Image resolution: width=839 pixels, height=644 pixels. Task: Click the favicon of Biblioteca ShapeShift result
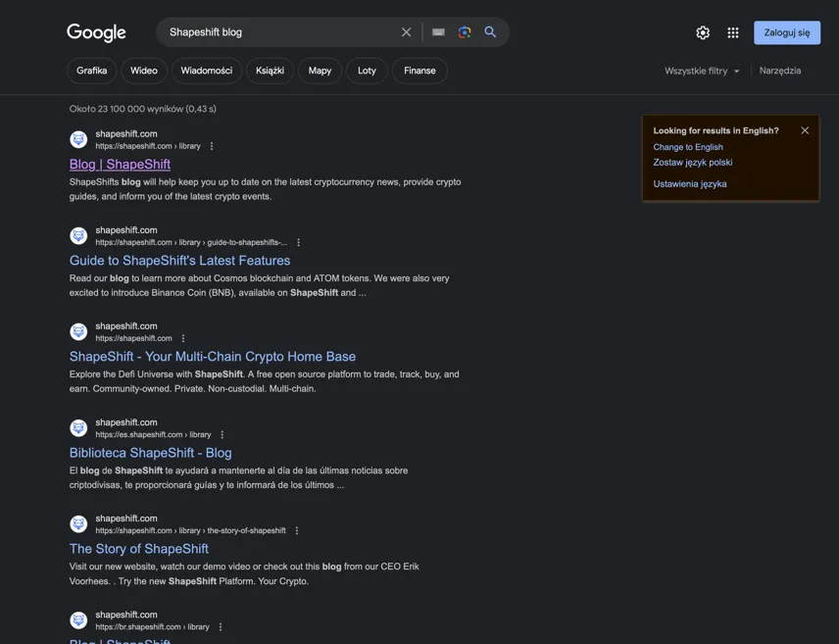coord(78,427)
